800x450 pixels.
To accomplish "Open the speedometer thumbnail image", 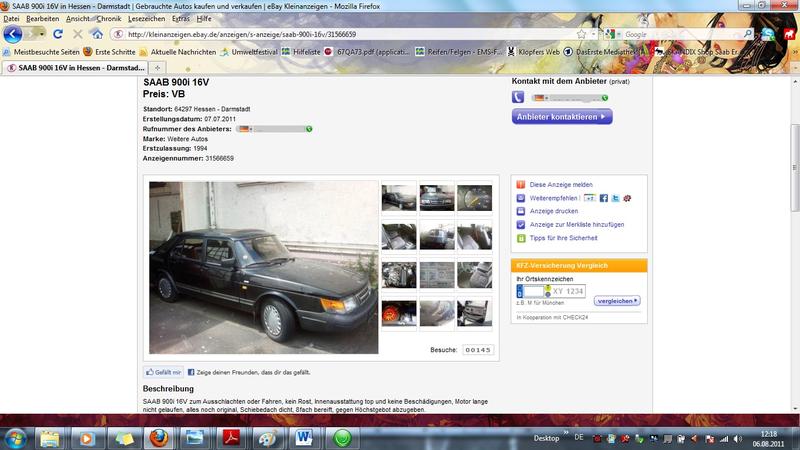I will [x=474, y=198].
